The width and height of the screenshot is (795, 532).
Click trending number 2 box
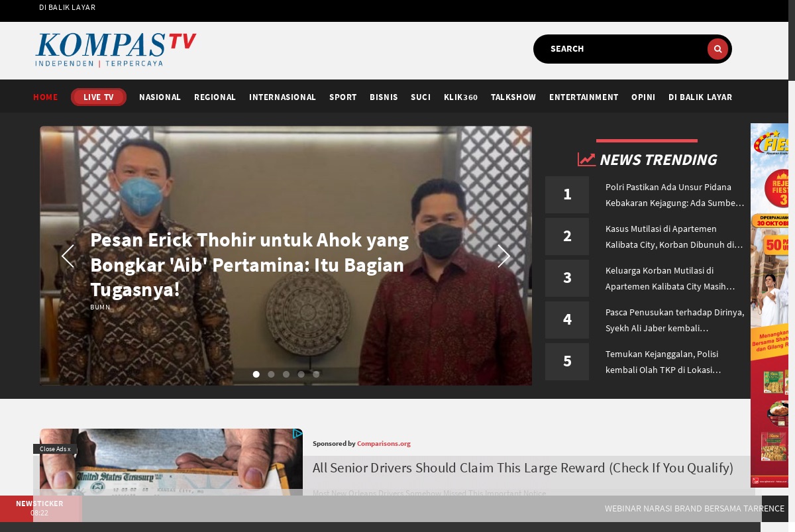[567, 237]
